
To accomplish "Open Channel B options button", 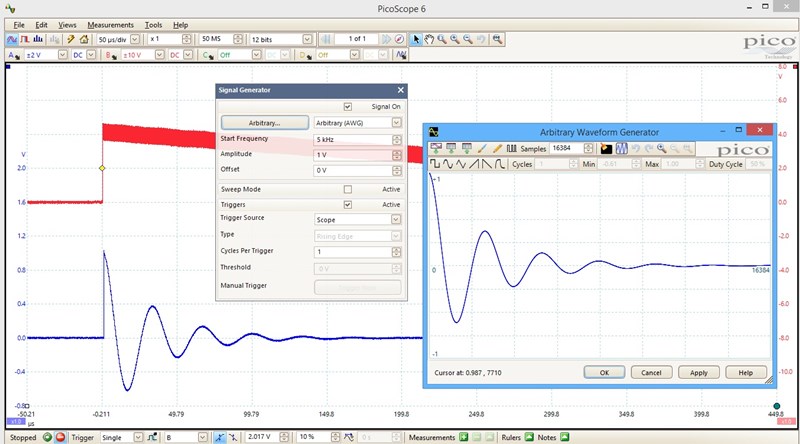I will tap(111, 55).
